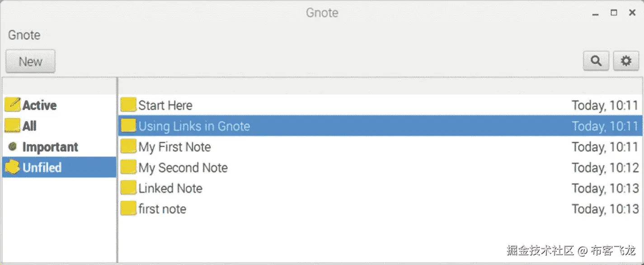
Task: Click the Important notes pin icon
Action: pos(13,147)
